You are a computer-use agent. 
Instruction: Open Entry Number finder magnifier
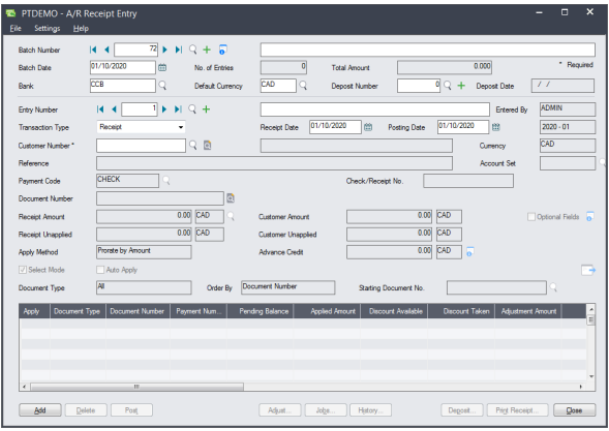[x=192, y=109]
